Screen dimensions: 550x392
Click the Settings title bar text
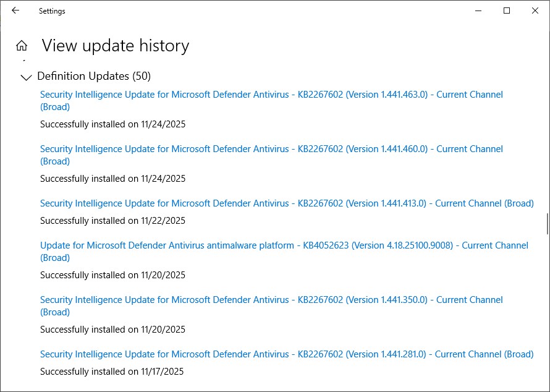52,11
